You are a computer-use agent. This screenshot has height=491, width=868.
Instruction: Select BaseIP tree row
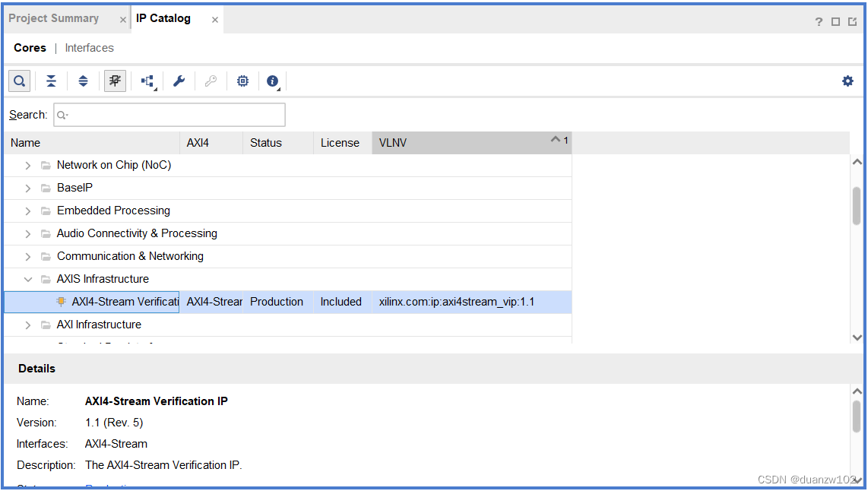[288, 188]
